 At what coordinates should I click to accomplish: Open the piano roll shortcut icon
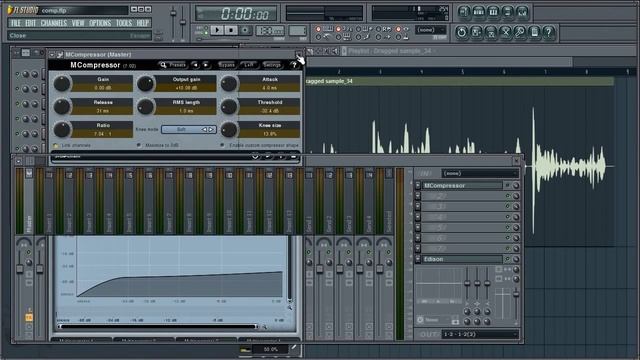tap(493, 12)
